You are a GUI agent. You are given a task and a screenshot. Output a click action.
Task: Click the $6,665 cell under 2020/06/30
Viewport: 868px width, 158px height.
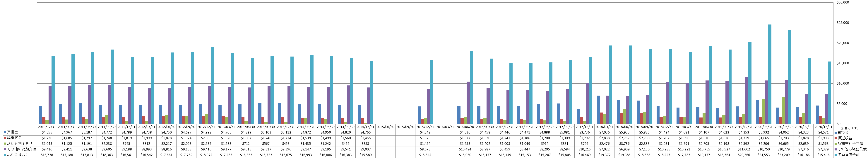tap(783, 144)
